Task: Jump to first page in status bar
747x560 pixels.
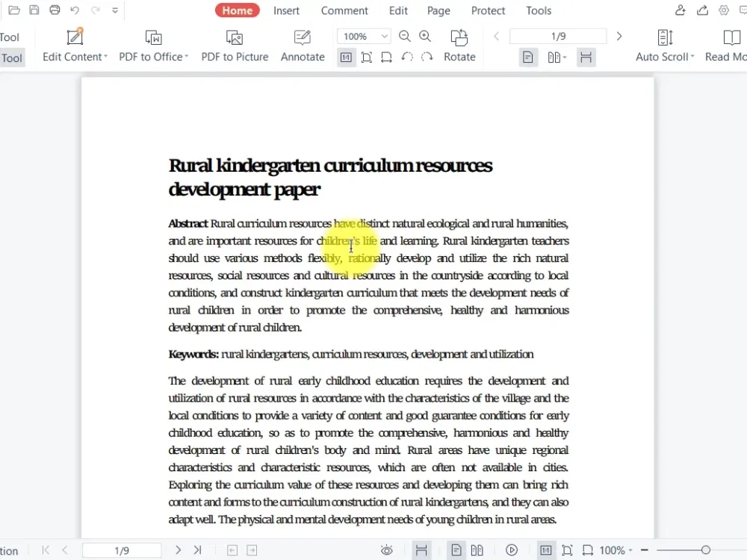Action: (46, 550)
